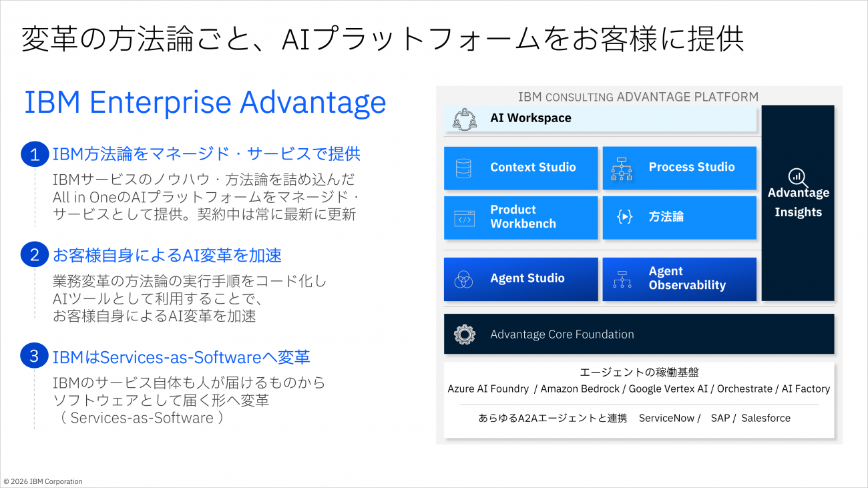Click the line starting 業務変革の方法論
This screenshot has height=488, width=868.
coord(190,282)
